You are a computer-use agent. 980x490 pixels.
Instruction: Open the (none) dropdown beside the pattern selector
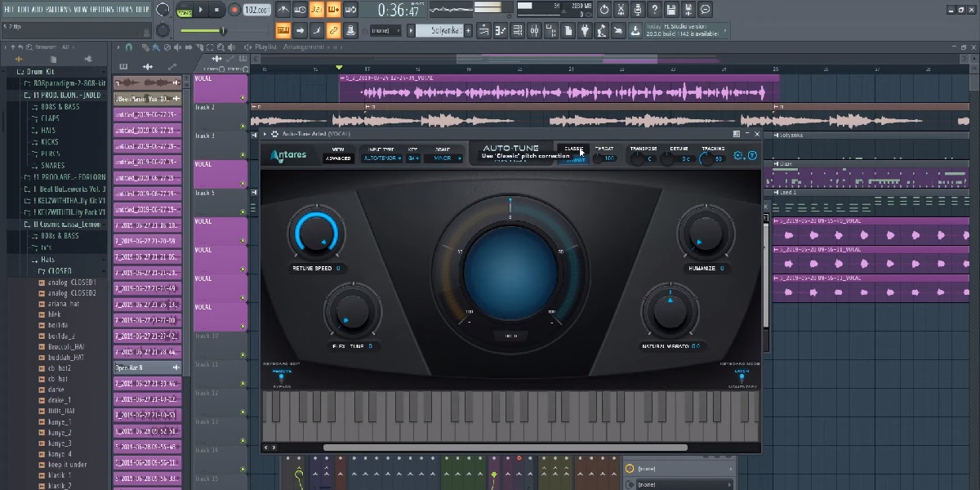tap(385, 30)
